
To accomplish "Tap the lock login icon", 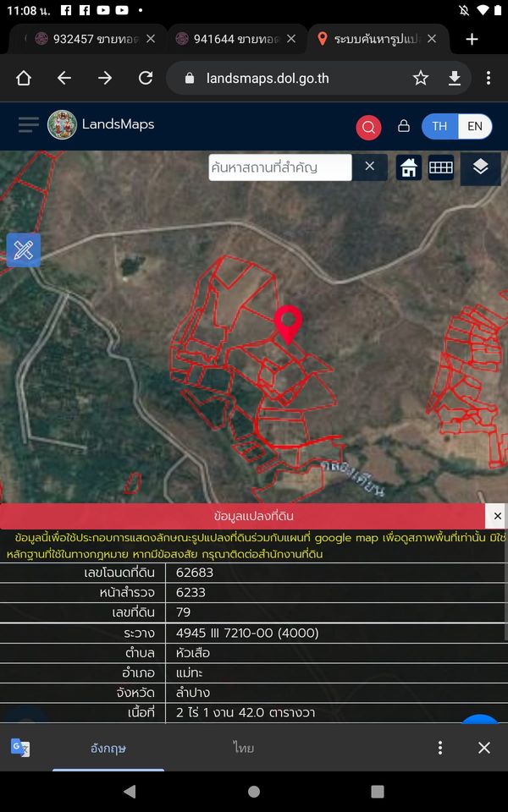I will click(x=403, y=126).
